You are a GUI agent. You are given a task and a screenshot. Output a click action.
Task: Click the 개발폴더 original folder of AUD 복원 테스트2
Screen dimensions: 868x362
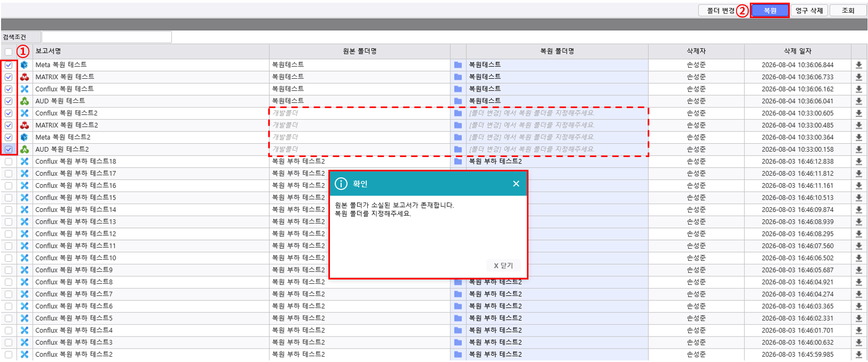[285, 150]
